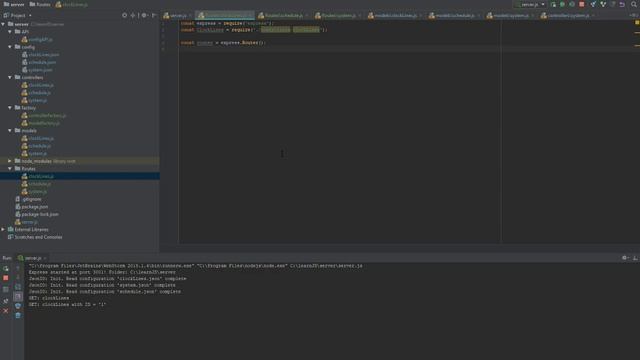Print console output

click(18, 306)
